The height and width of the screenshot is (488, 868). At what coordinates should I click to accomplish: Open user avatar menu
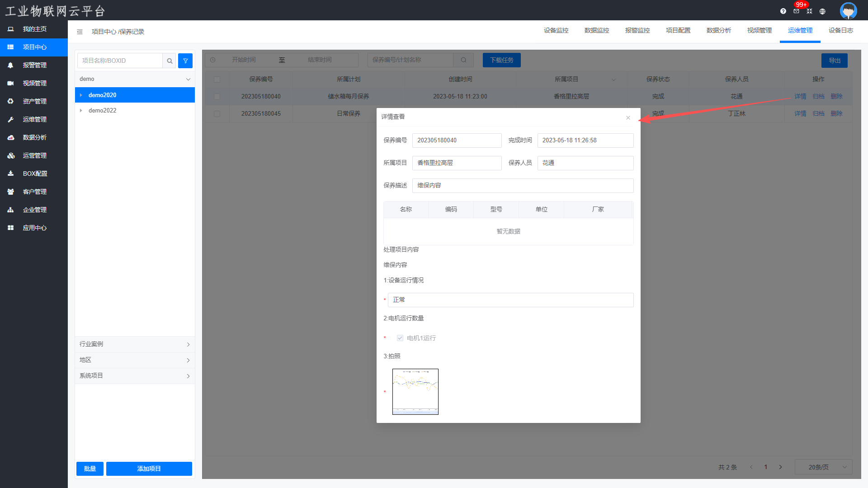[x=848, y=10]
